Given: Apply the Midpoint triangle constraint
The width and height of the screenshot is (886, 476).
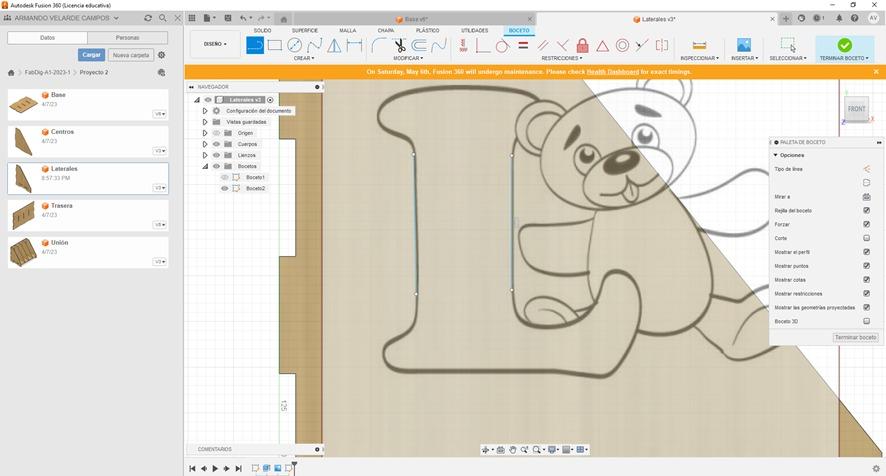Looking at the screenshot, I should pyautogui.click(x=602, y=45).
